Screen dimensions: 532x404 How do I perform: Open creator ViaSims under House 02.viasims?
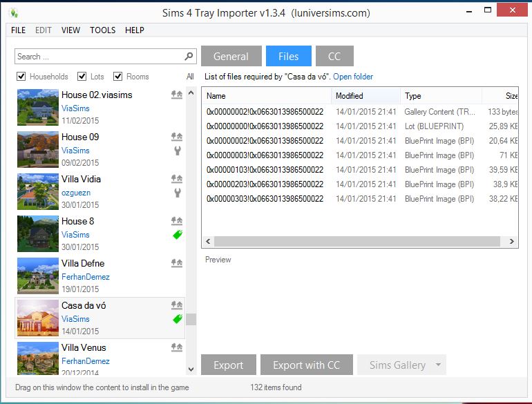(x=75, y=108)
